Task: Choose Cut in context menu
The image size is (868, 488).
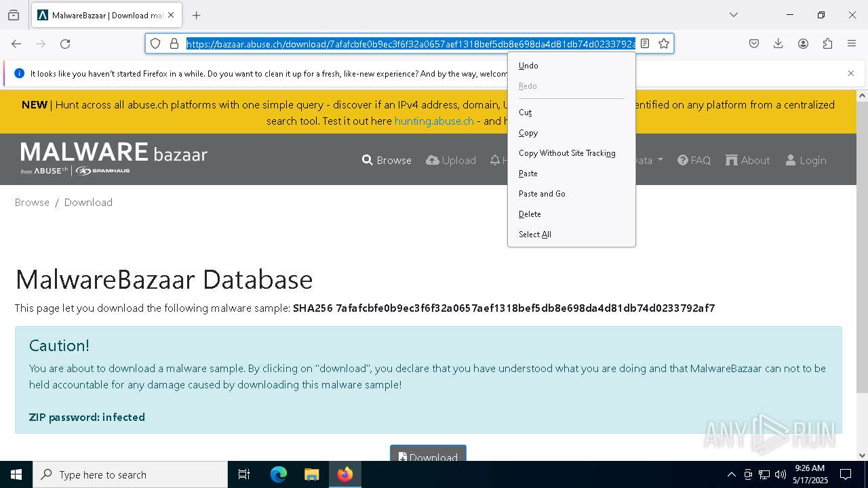Action: coord(572,113)
